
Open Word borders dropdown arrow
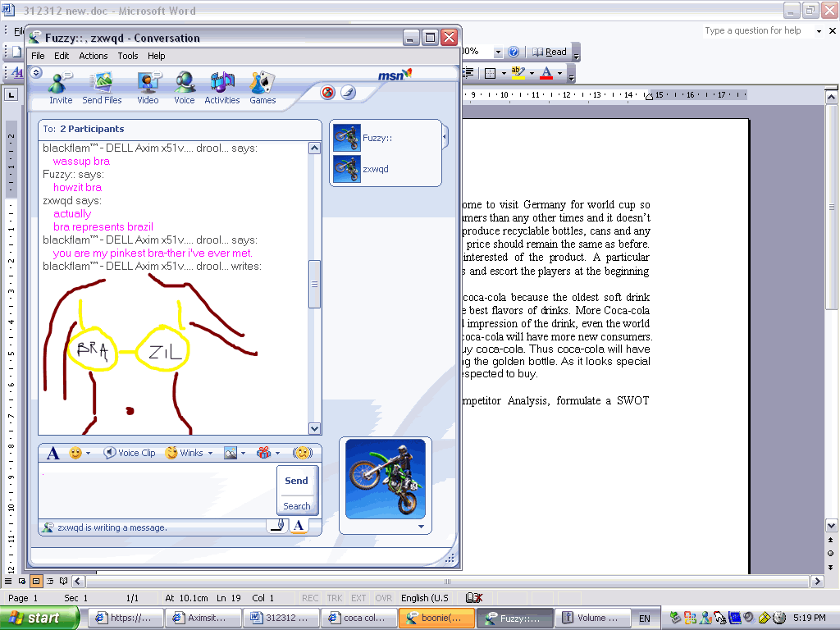[x=504, y=73]
